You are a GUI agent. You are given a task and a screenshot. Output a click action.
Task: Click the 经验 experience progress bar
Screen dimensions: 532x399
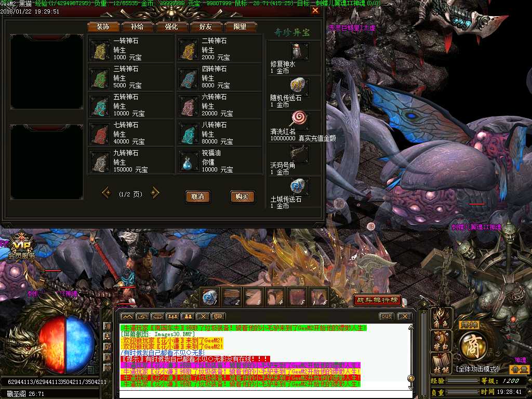click(462, 381)
